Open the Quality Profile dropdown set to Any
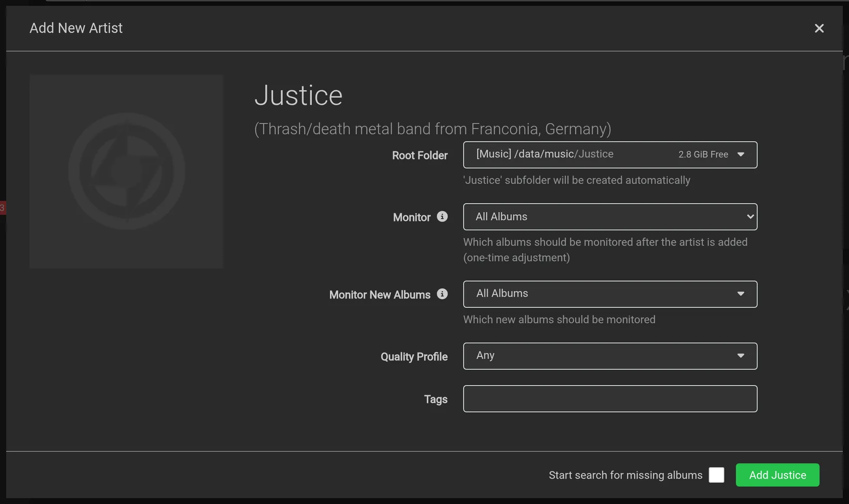Screen dimensions: 849x504 610,356
